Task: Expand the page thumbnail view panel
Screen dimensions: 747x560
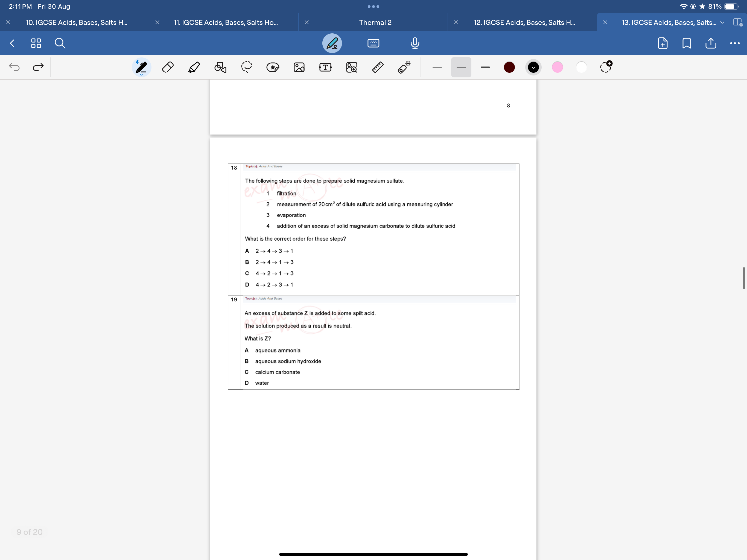Action: 35,42
